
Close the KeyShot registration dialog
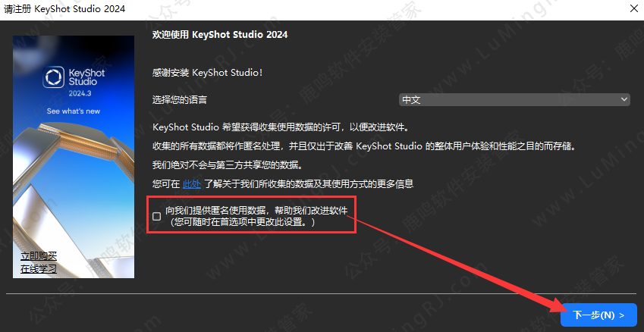point(634,9)
